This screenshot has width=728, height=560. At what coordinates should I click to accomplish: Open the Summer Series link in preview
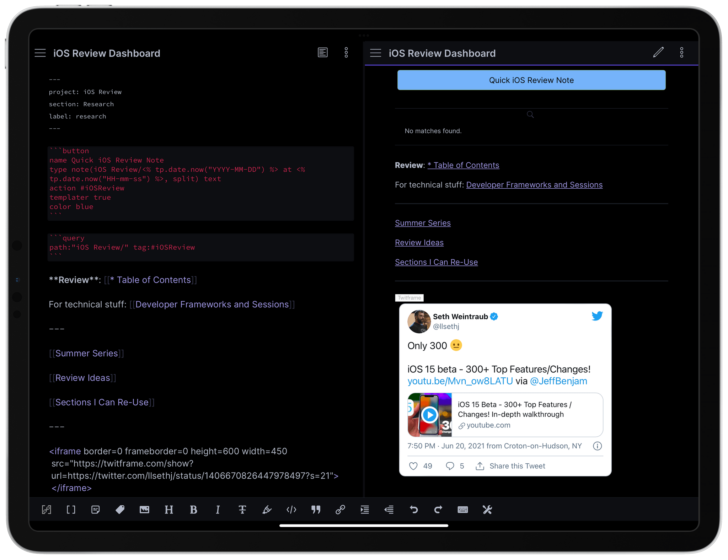pyautogui.click(x=422, y=223)
